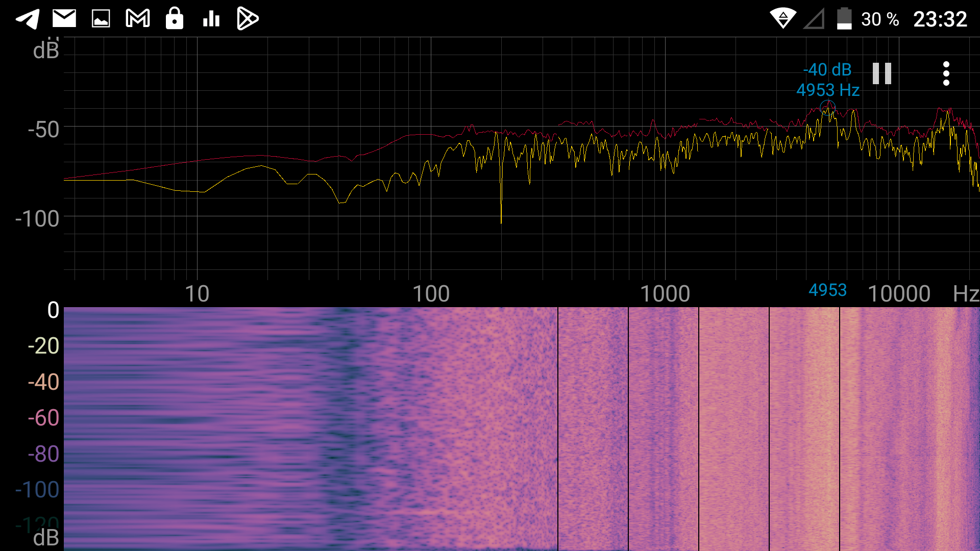Tap the peak marker circle on spectrum
The height and width of the screenshot is (551, 980).
pyautogui.click(x=827, y=108)
